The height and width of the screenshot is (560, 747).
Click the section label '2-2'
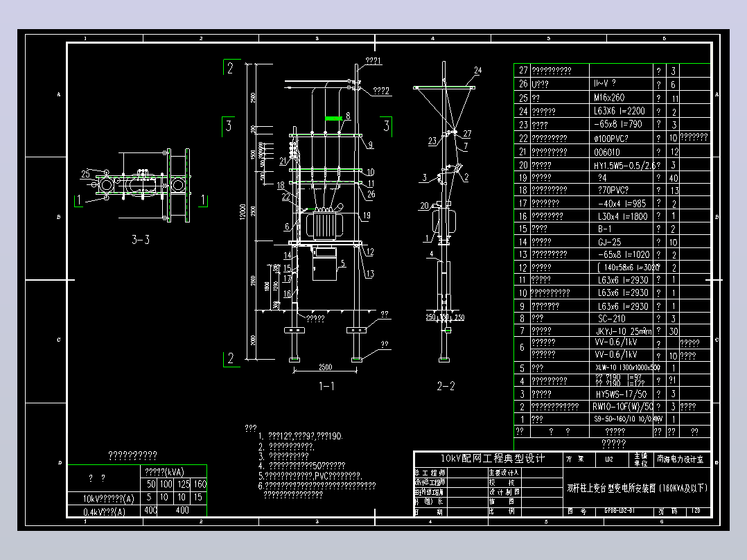point(446,386)
